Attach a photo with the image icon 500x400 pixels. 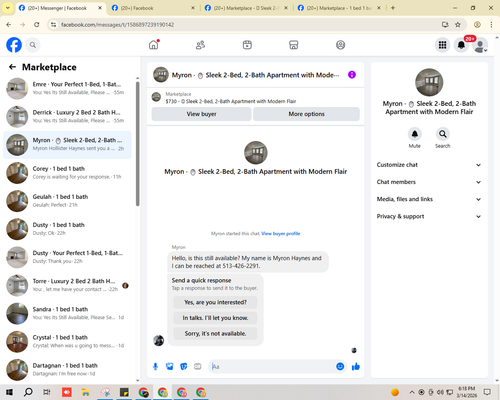[170, 367]
